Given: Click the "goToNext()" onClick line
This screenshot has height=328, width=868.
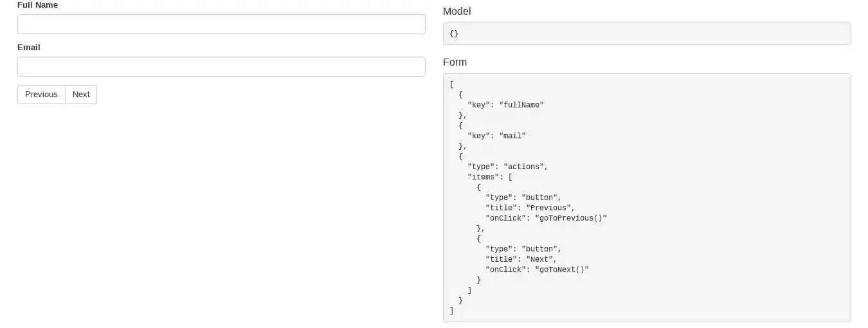Looking at the screenshot, I should [x=537, y=269].
